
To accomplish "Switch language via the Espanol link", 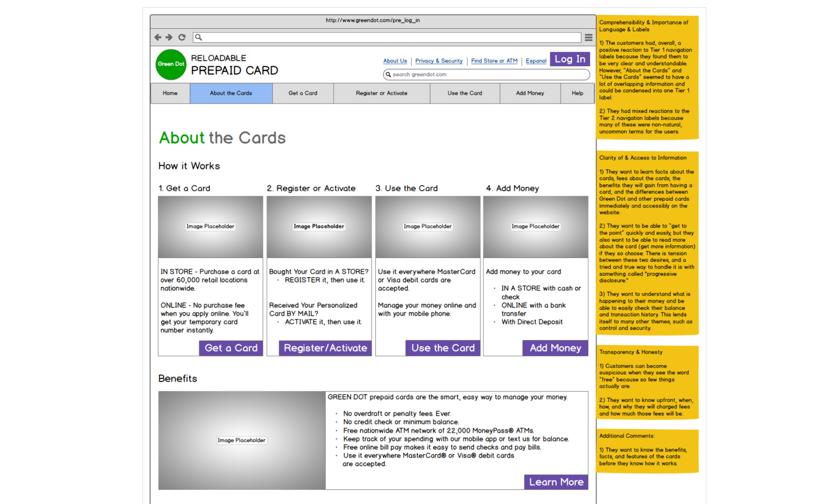I will [x=536, y=61].
